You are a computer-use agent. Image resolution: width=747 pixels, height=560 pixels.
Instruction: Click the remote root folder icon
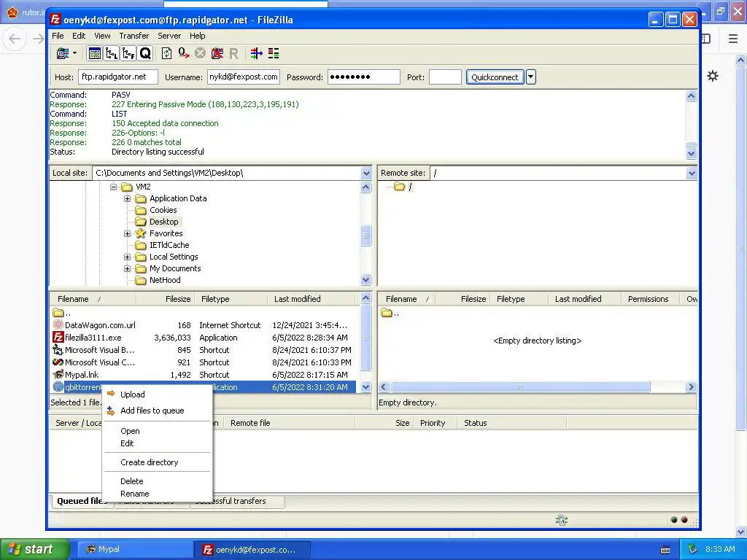399,187
